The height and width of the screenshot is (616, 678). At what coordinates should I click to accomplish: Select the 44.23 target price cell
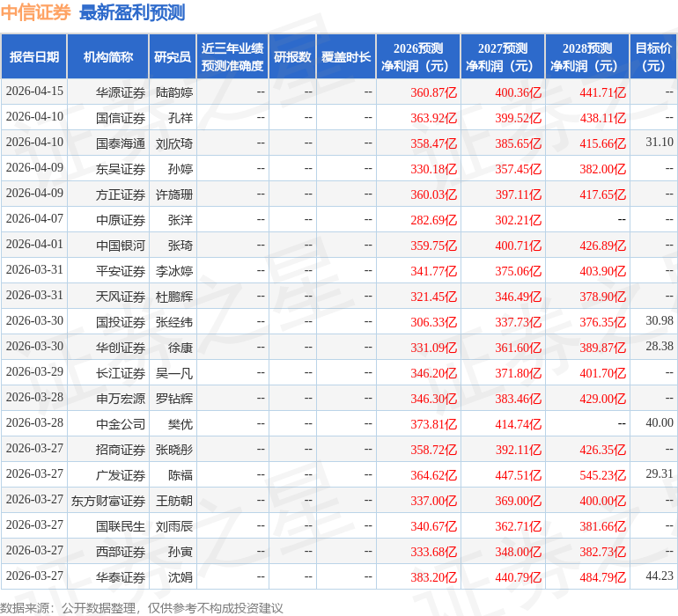click(x=659, y=576)
